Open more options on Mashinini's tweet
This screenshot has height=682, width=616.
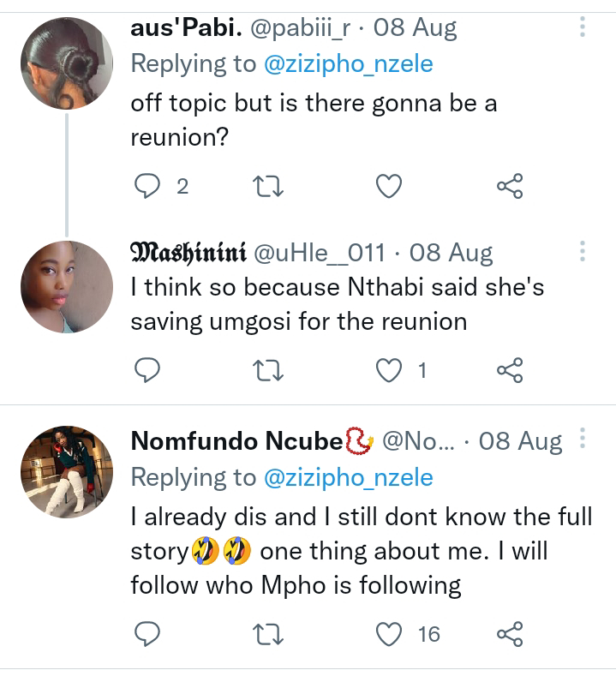click(x=583, y=252)
